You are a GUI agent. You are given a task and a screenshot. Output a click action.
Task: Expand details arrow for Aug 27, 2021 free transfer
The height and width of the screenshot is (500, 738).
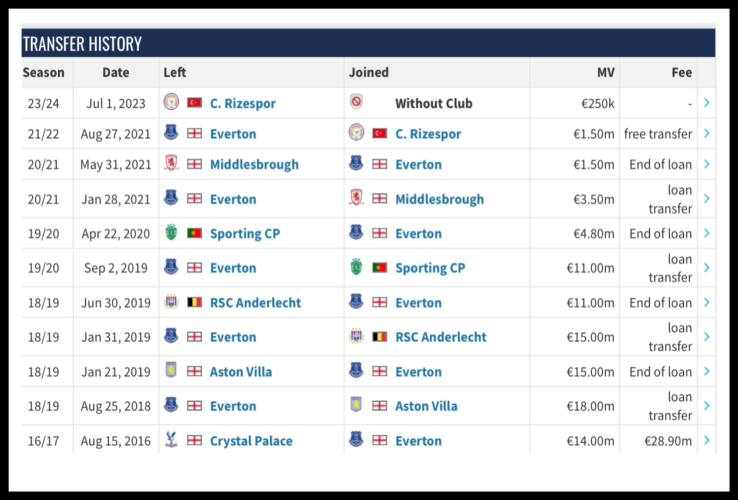[x=707, y=133]
